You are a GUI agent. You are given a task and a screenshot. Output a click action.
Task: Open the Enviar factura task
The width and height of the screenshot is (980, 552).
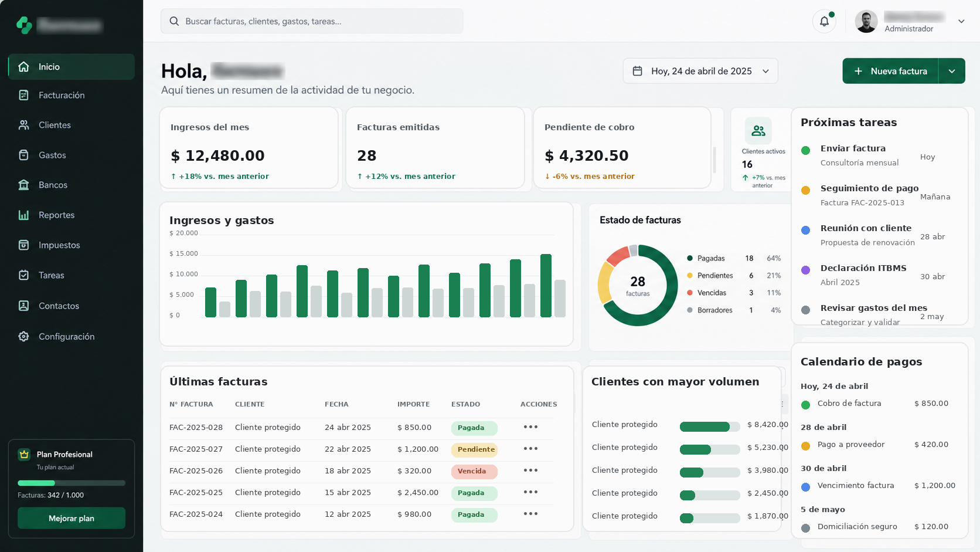(877, 155)
